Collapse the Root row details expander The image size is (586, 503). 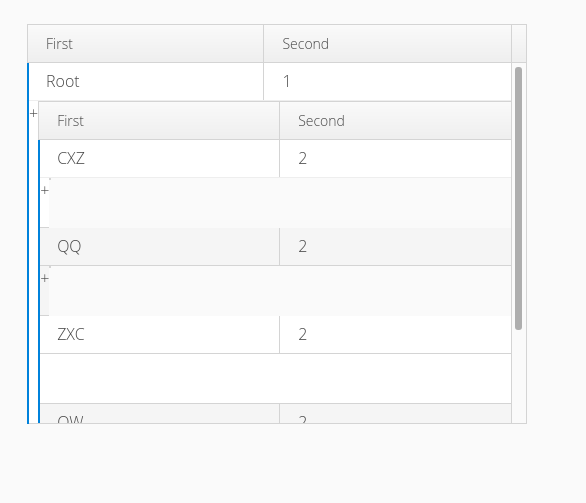33,113
